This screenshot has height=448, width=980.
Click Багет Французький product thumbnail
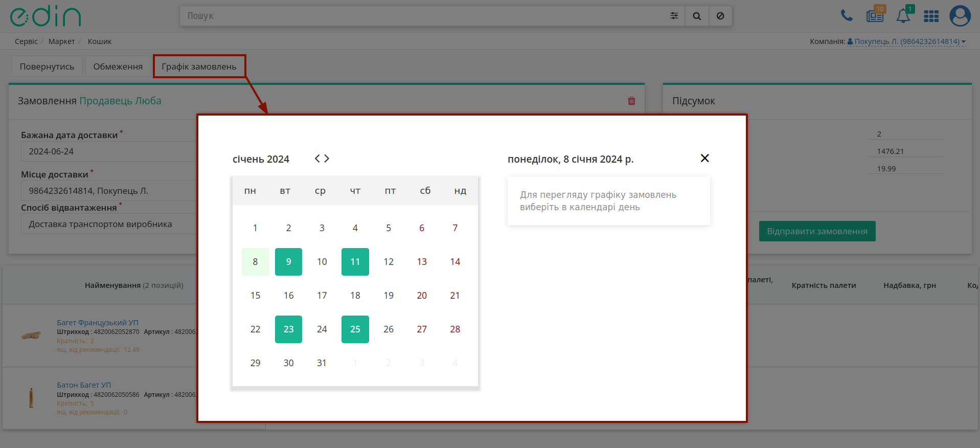click(x=31, y=335)
